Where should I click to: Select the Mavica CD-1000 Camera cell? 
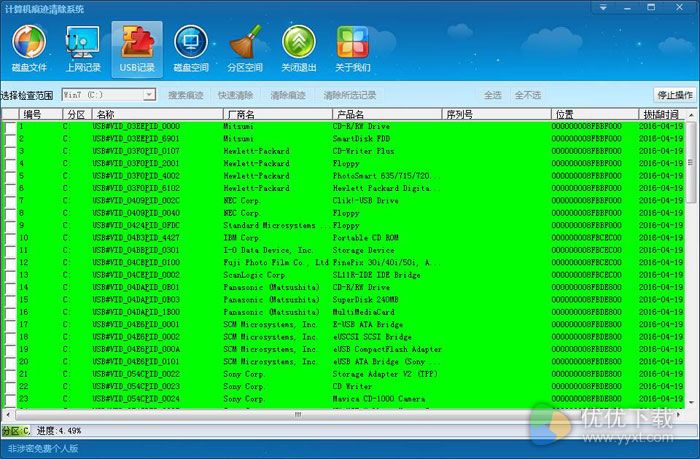379,399
